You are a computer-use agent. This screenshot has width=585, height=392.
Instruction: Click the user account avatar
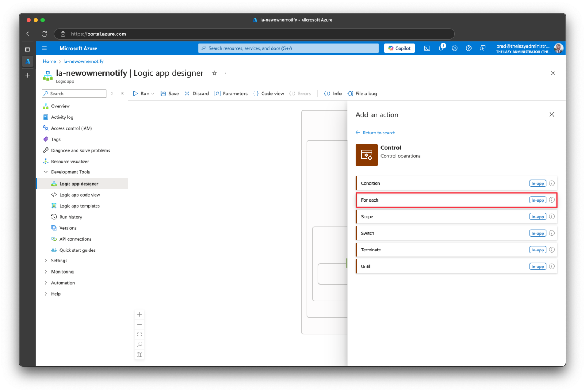coord(558,48)
